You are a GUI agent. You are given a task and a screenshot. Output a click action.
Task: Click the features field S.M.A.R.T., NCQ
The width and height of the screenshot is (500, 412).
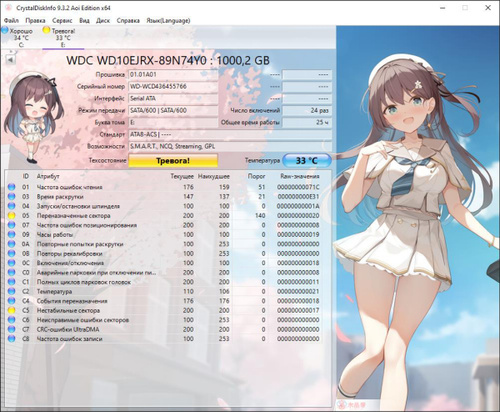coord(230,147)
